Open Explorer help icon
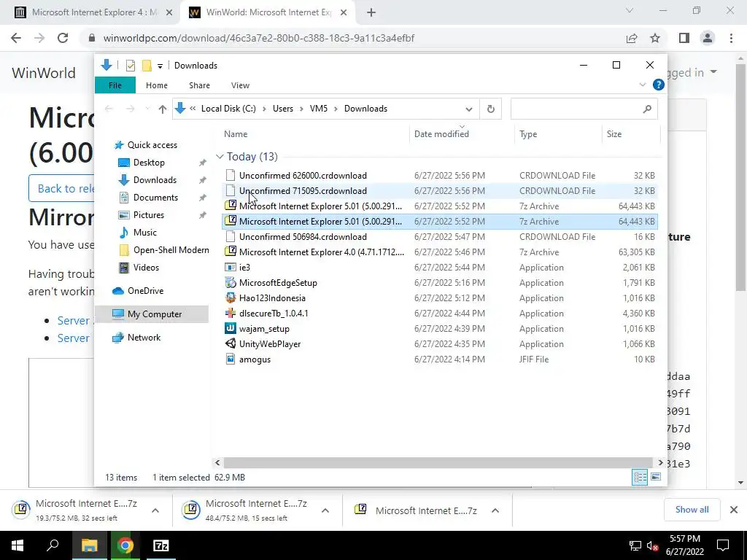747x560 pixels. 659,85
